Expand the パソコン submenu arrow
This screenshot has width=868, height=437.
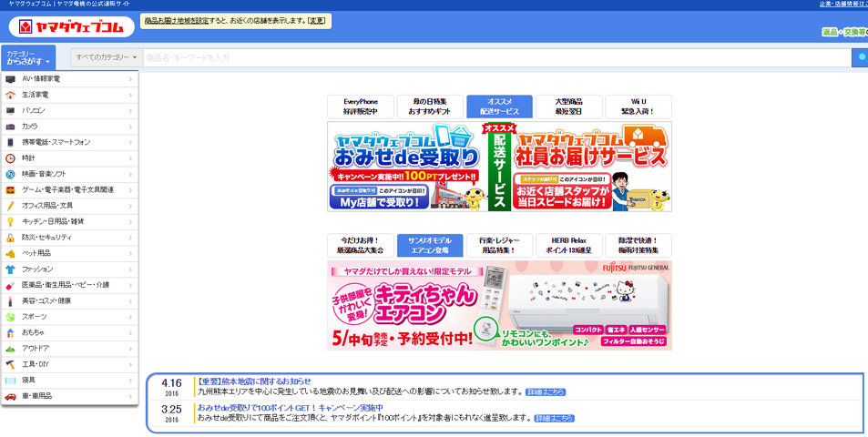pyautogui.click(x=130, y=111)
